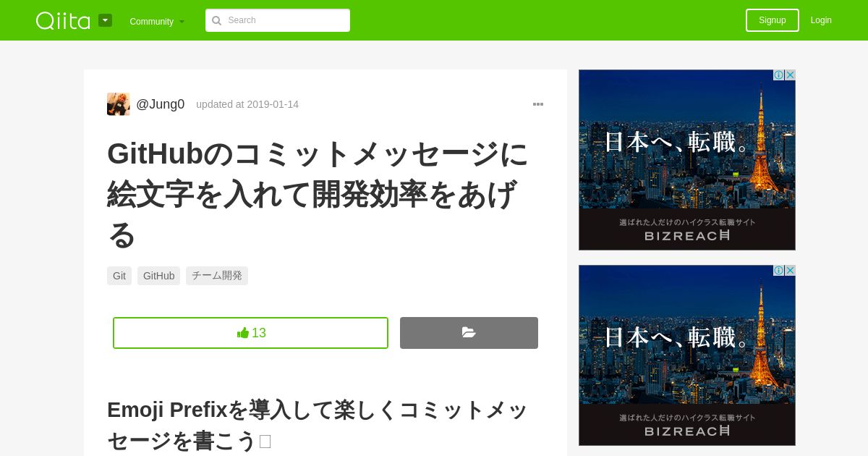Viewport: 868px width, 456px height.
Task: Expand the Community menu
Action: coord(157,21)
